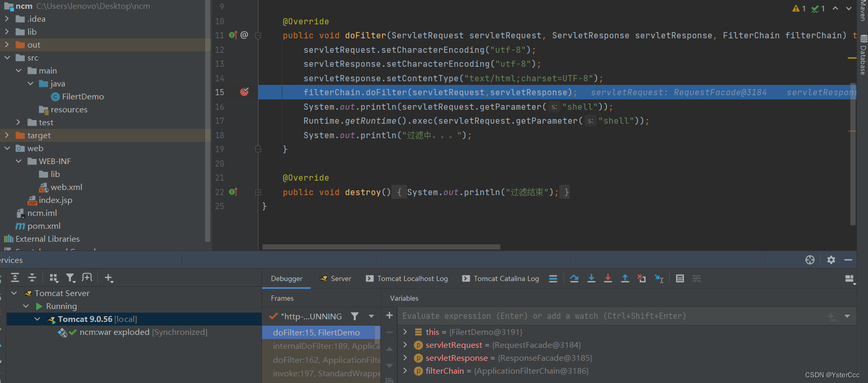
Task: Hide the Services panel with minimize dash
Action: pyautogui.click(x=848, y=260)
